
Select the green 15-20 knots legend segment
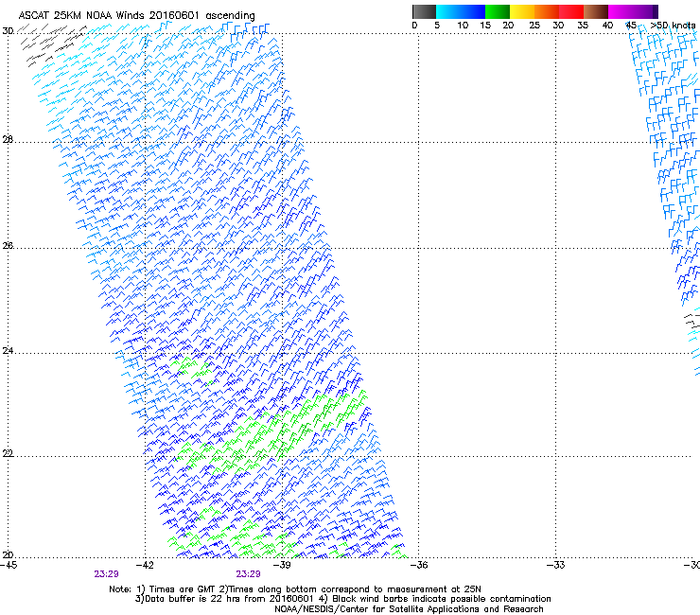pyautogui.click(x=498, y=11)
